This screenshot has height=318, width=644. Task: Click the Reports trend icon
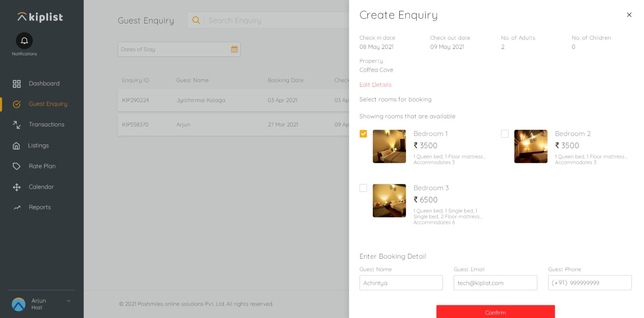17,207
